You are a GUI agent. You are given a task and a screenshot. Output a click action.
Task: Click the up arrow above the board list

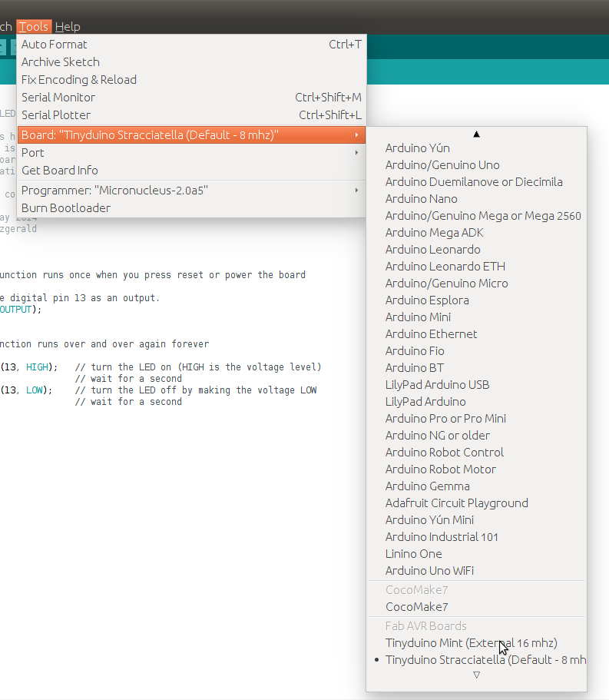coord(476,134)
